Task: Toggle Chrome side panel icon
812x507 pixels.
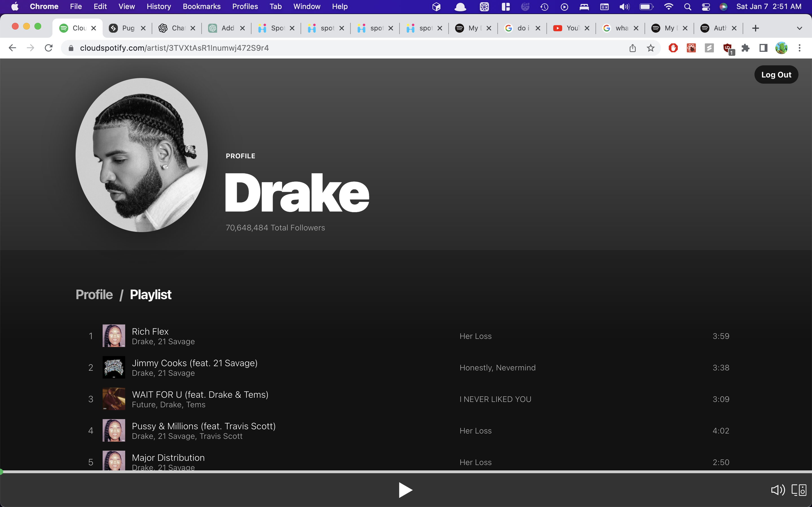Action: coord(763,48)
